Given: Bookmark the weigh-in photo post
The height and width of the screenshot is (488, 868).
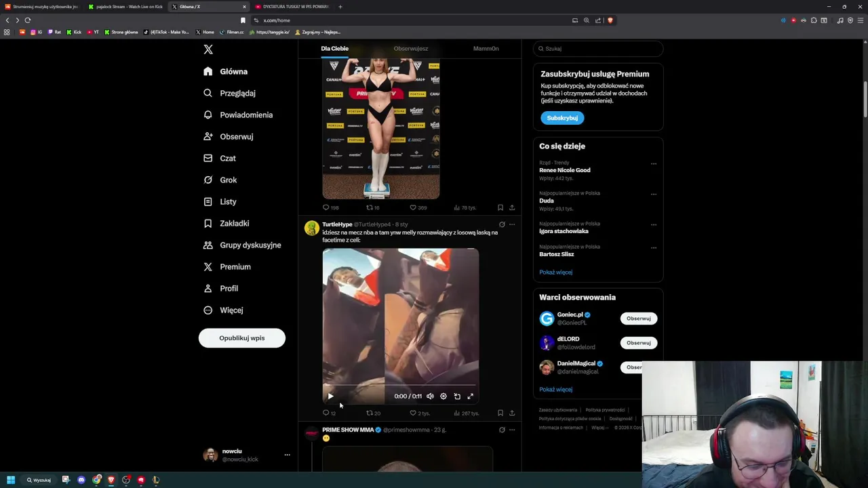Looking at the screenshot, I should click(x=500, y=207).
